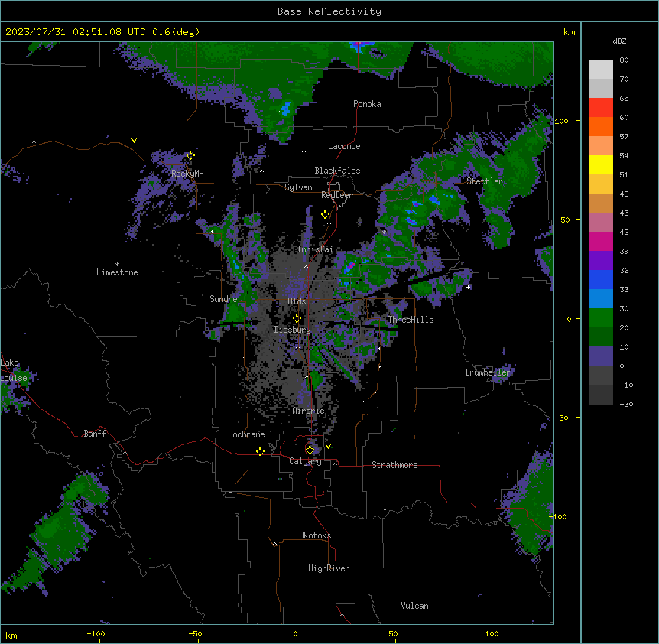Select the Sylvan label
This screenshot has width=659, height=644.
point(298,187)
